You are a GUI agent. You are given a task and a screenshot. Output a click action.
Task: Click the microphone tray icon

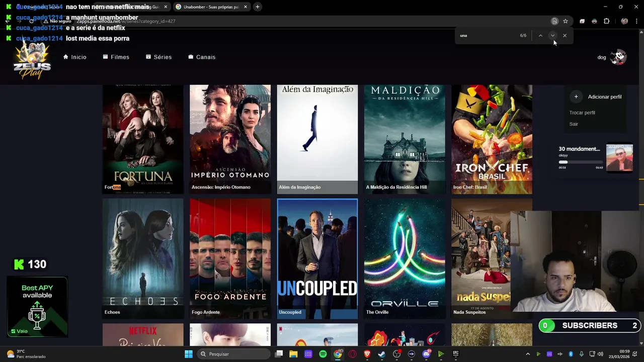click(x=582, y=354)
